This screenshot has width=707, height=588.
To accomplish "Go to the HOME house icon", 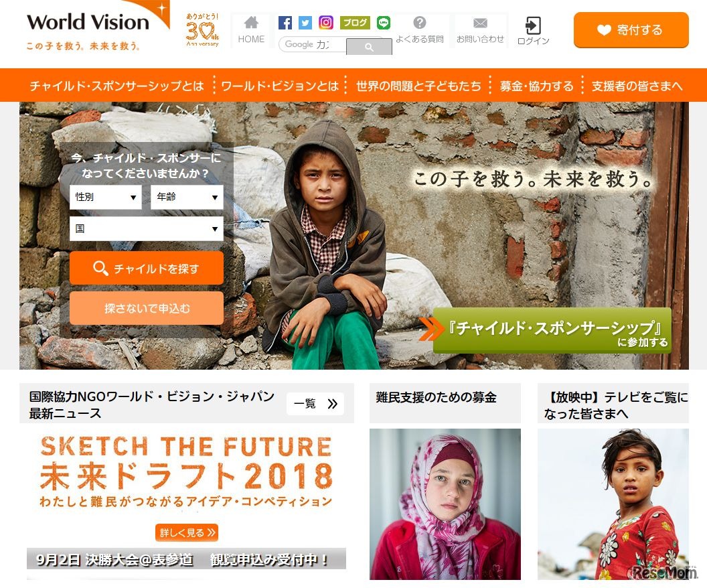I will [x=251, y=22].
